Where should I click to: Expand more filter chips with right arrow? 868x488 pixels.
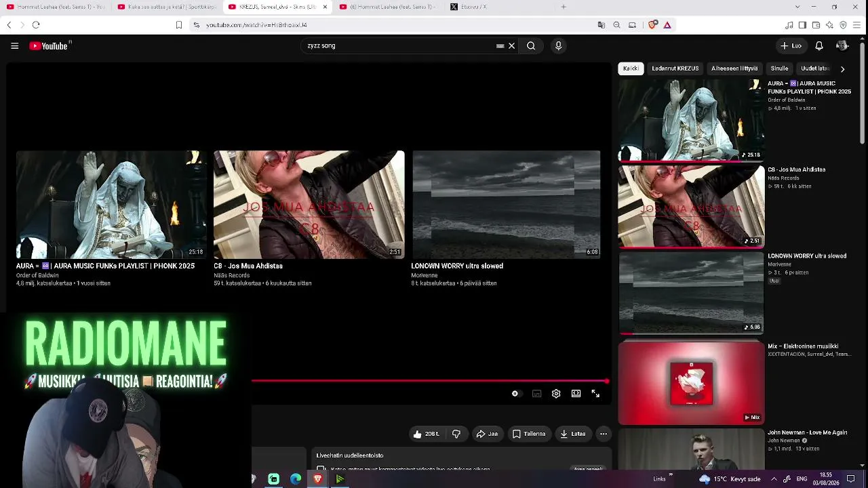[842, 68]
